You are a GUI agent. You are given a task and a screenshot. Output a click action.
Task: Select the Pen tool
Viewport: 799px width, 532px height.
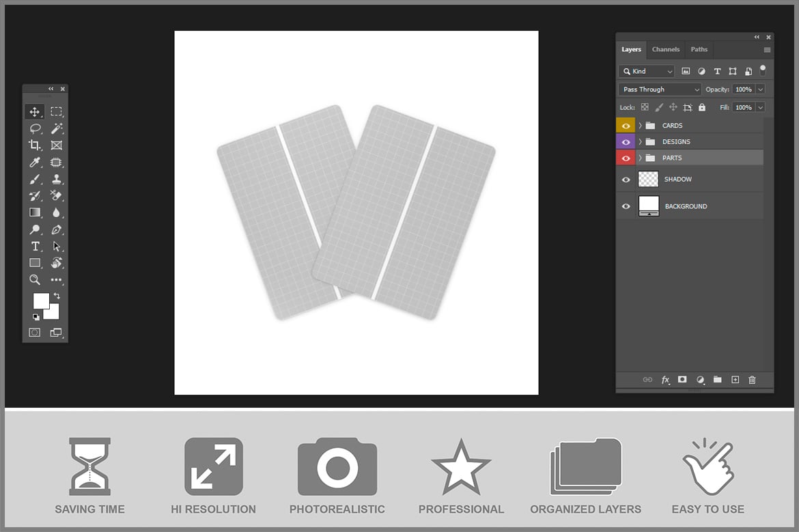pos(57,229)
